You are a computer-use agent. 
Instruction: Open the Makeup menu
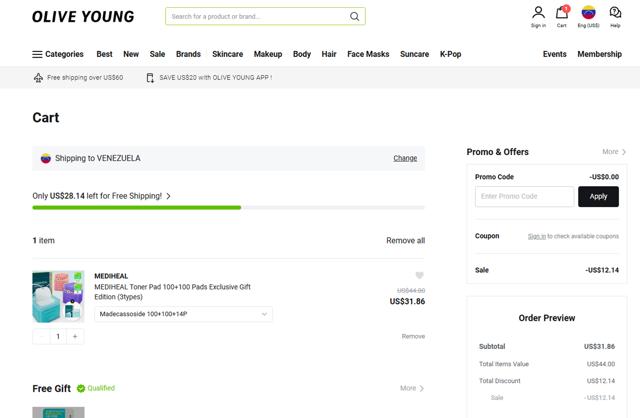pos(268,54)
